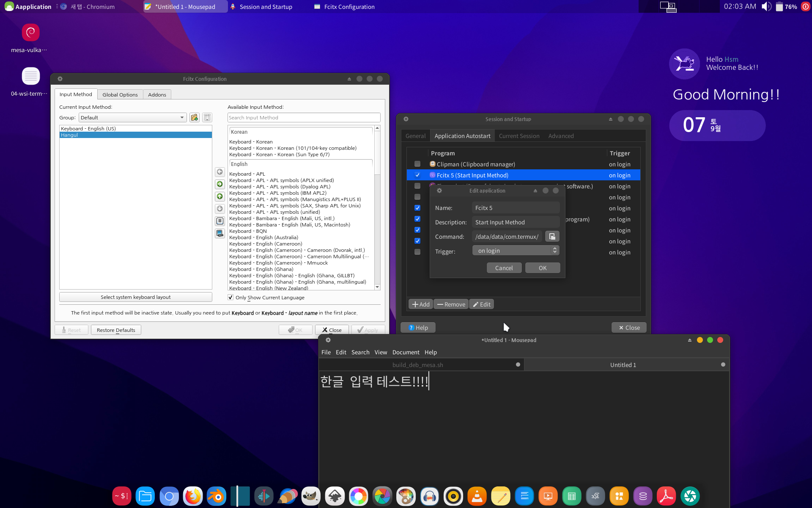This screenshot has width=812, height=508.
Task: Open the red PDF reader dock icon
Action: pyautogui.click(x=667, y=496)
